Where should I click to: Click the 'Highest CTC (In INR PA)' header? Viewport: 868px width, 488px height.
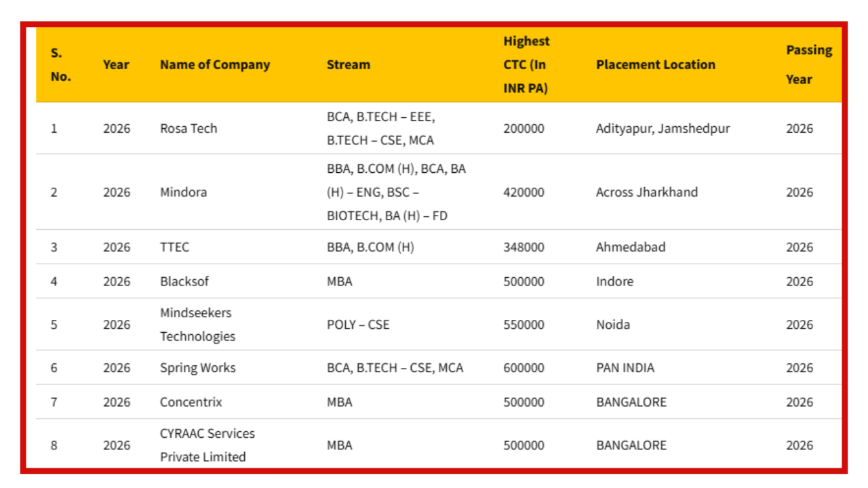click(x=526, y=65)
